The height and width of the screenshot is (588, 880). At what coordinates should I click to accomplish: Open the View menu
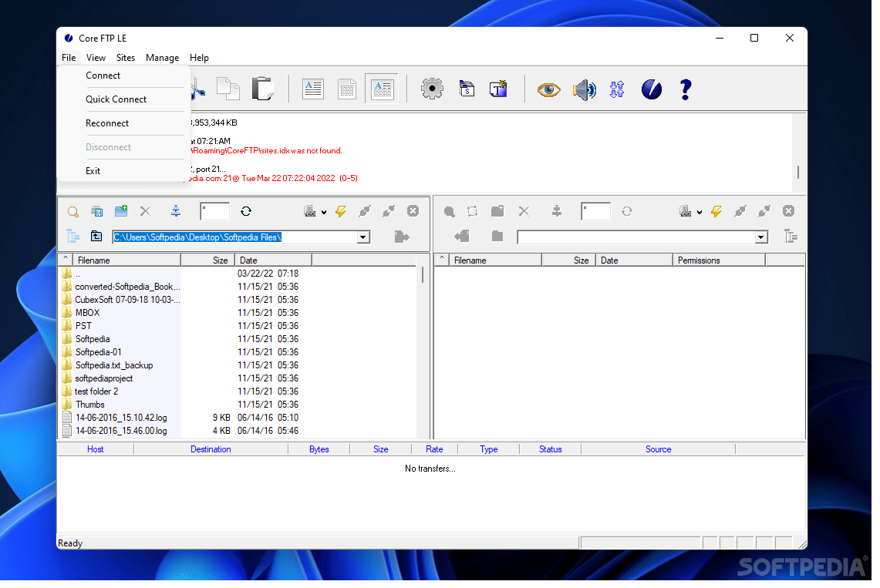96,58
